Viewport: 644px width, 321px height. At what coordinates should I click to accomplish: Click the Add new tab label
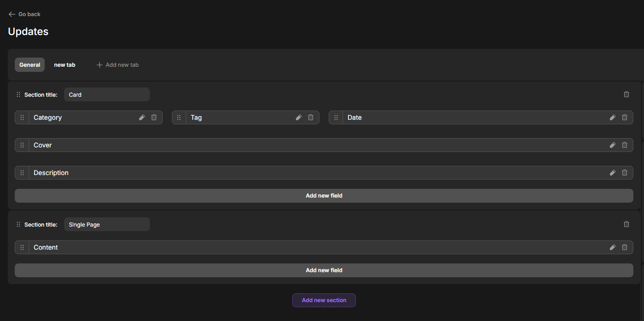pyautogui.click(x=122, y=65)
